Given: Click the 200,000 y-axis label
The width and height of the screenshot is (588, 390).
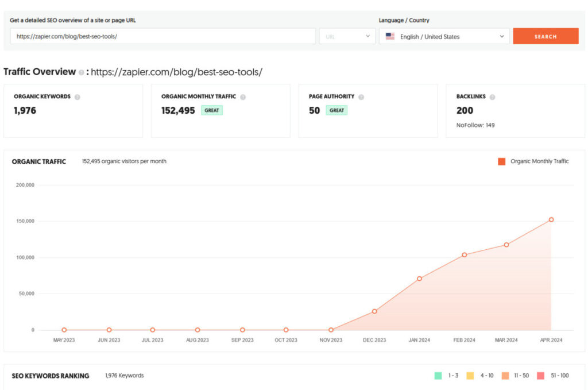Looking at the screenshot, I should coord(25,185).
